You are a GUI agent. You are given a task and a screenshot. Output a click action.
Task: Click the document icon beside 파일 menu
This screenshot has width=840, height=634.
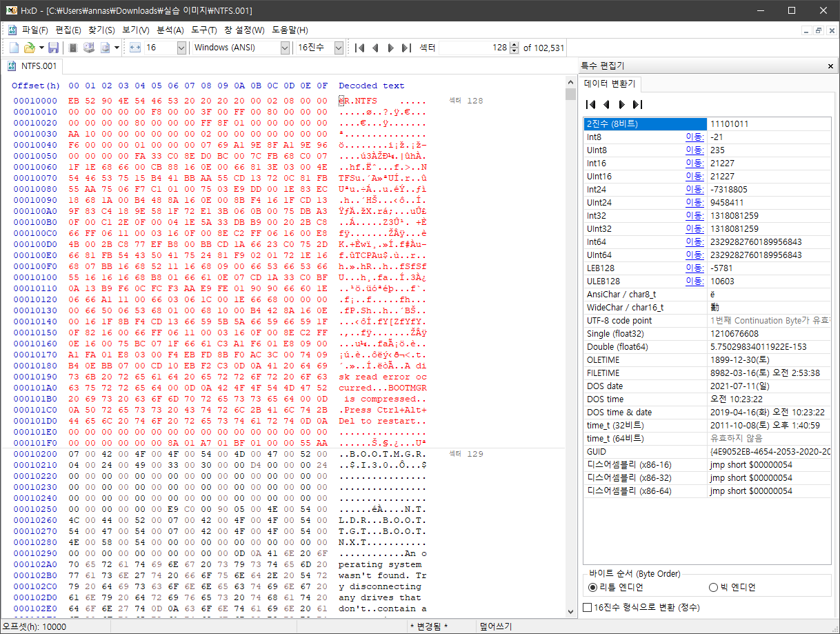pyautogui.click(x=12, y=30)
